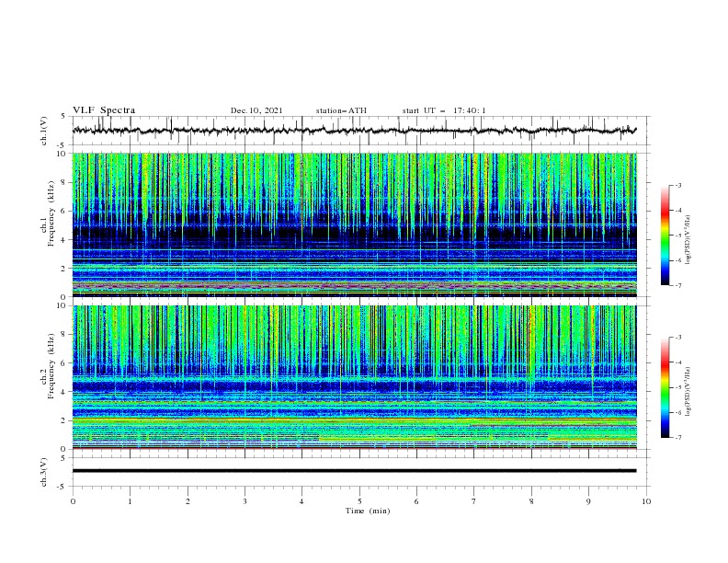Click the "7" tick label on the time axis
Screen dimensions: 728x563
473,501
